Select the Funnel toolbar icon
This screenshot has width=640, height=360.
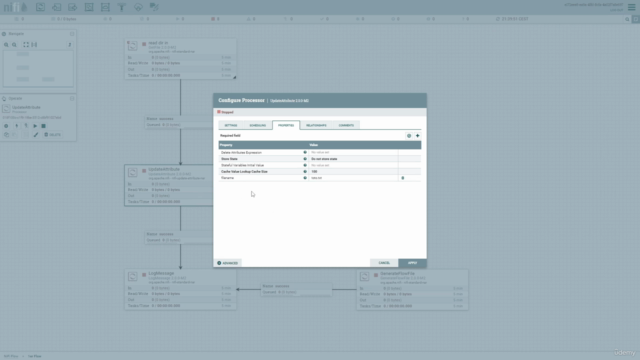tap(122, 7)
